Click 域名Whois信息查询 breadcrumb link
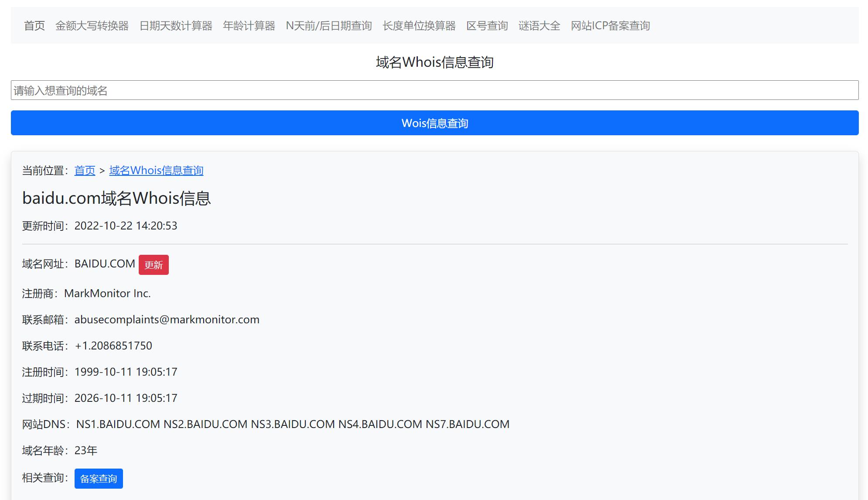 click(156, 171)
